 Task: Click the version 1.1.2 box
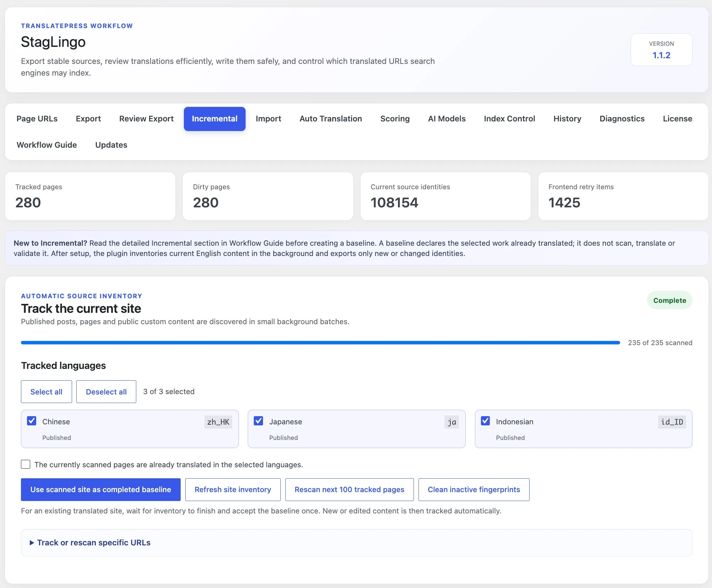tap(661, 50)
